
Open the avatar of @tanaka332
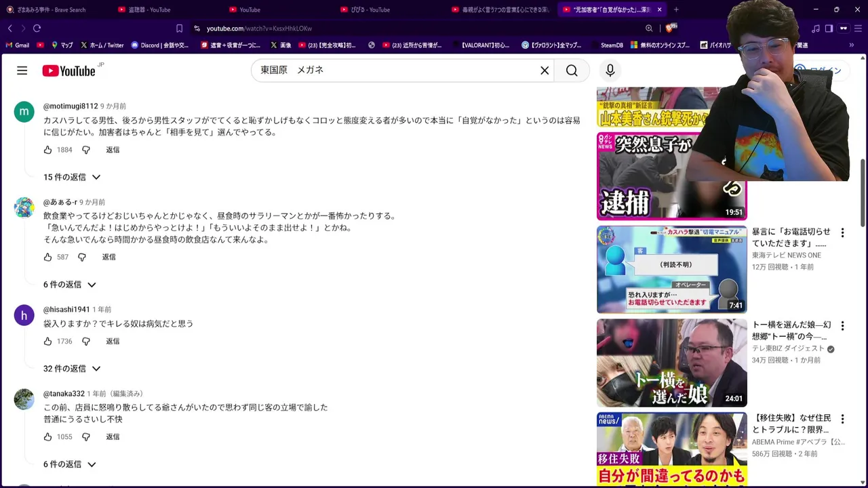click(x=24, y=399)
